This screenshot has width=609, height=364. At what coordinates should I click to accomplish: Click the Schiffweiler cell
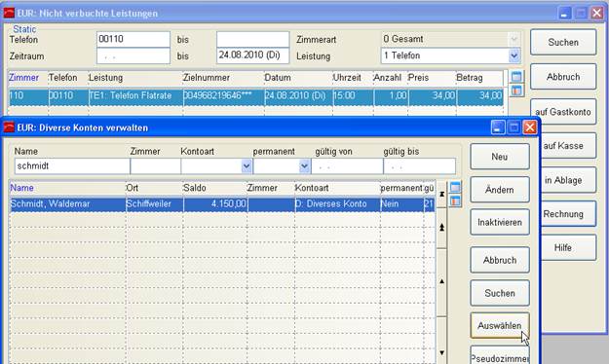(154, 204)
